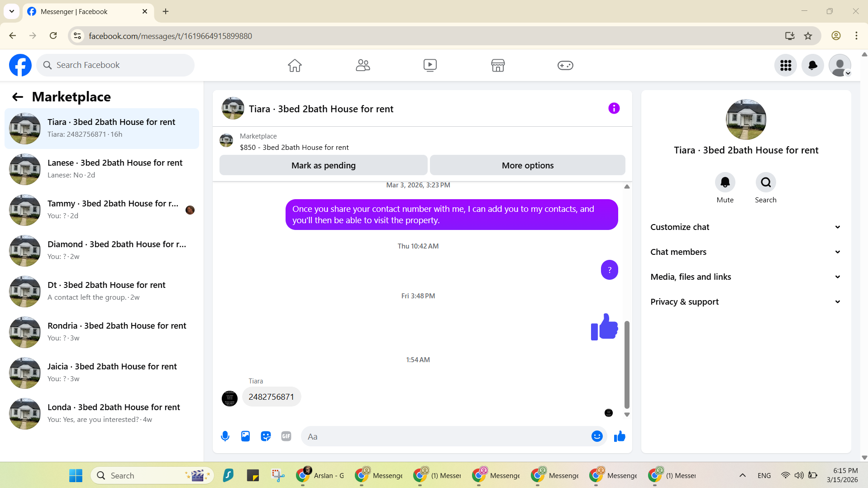Image resolution: width=868 pixels, height=488 pixels.
Task: Choose a sticker icon
Action: point(266,436)
